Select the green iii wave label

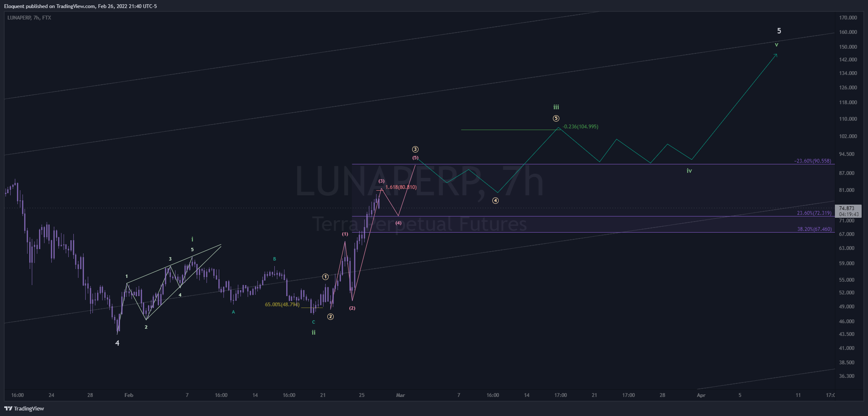556,107
